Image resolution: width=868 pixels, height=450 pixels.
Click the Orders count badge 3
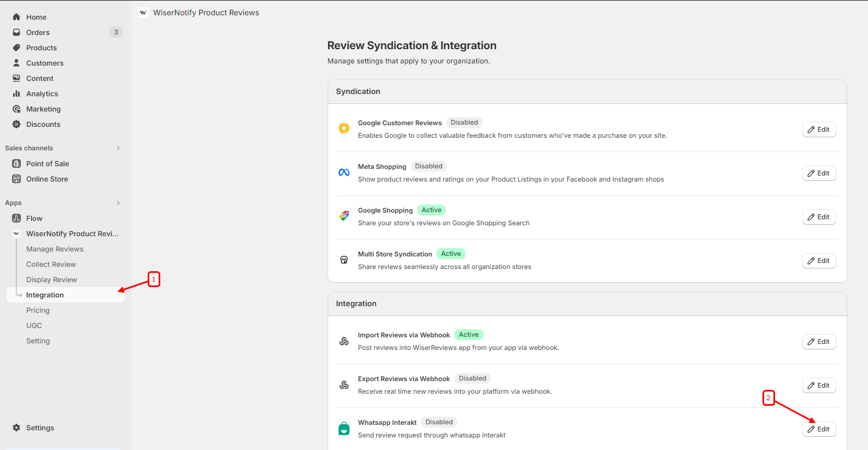pyautogui.click(x=116, y=32)
